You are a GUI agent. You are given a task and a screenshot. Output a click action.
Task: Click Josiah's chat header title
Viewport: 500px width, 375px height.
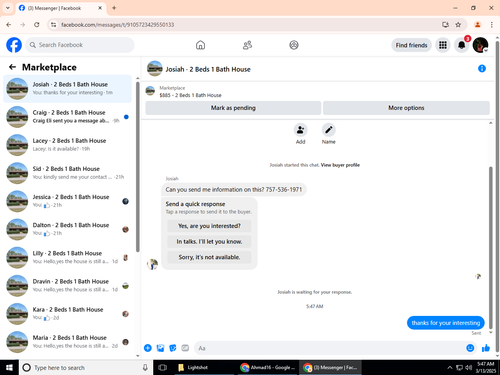point(208,69)
